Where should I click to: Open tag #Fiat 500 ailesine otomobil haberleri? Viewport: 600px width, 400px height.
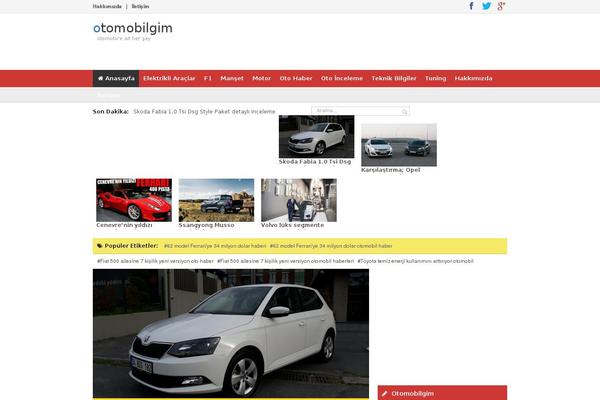click(x=285, y=261)
